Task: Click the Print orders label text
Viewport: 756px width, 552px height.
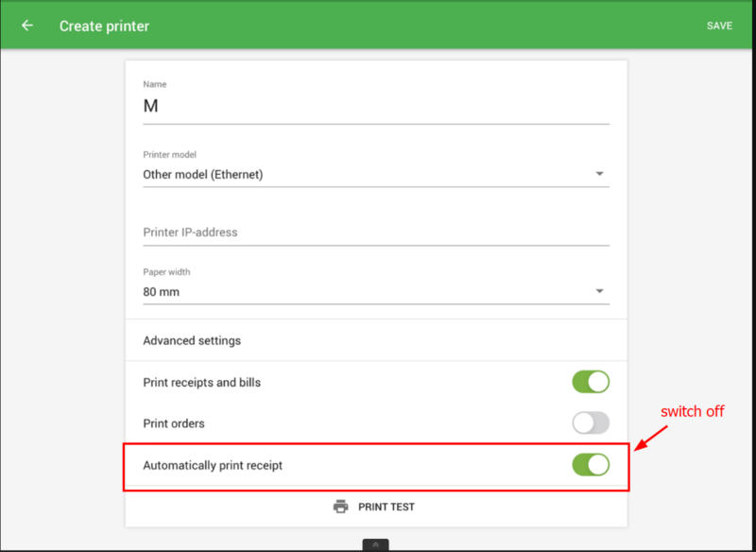Action: pyautogui.click(x=174, y=423)
